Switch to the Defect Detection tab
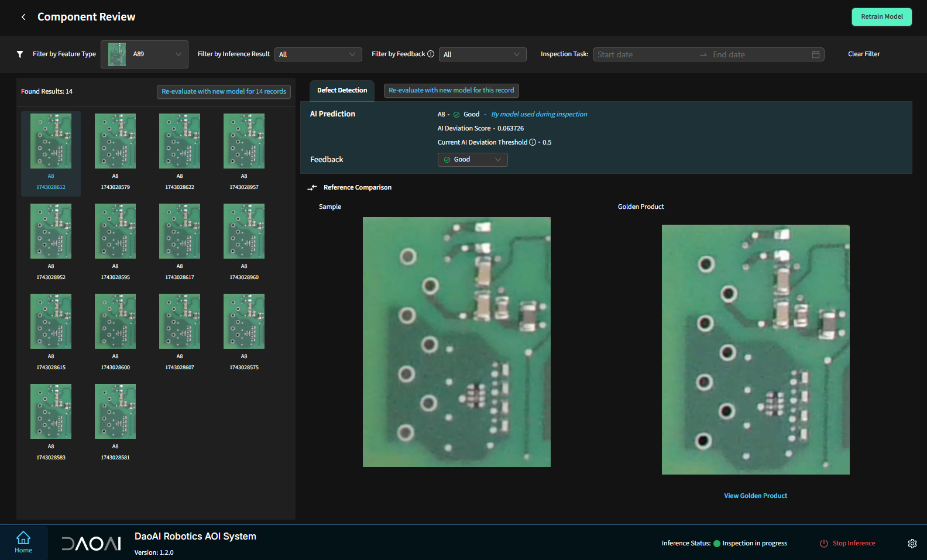This screenshot has height=560, width=927. [342, 91]
